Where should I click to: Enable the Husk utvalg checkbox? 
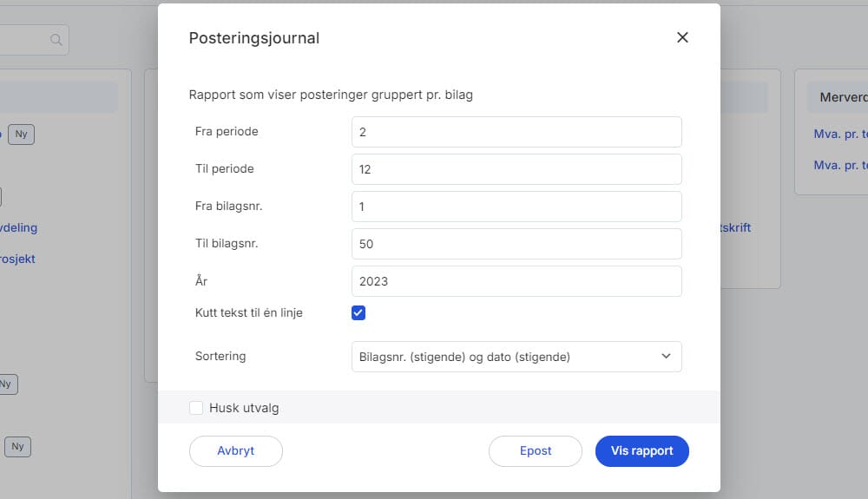tap(196, 408)
